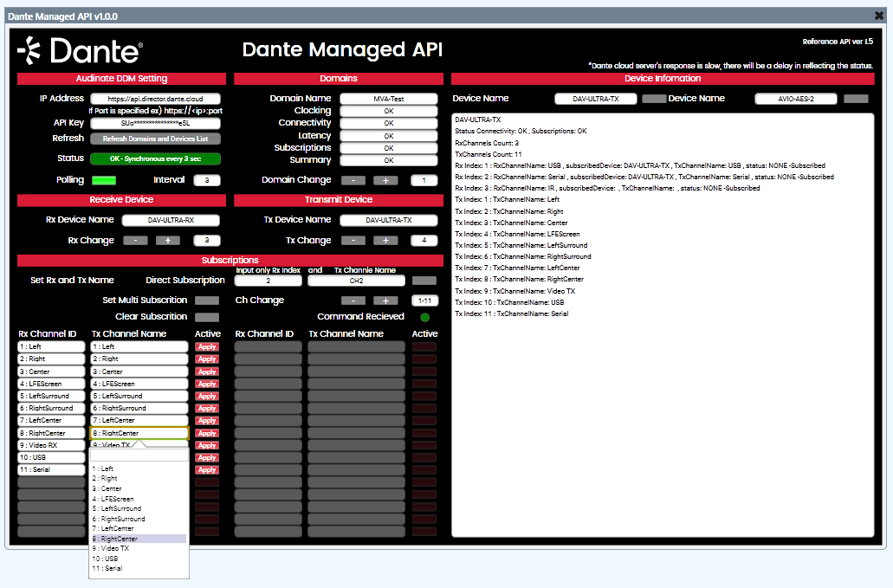
Task: Click the dropdown list search box
Action: tap(139, 455)
